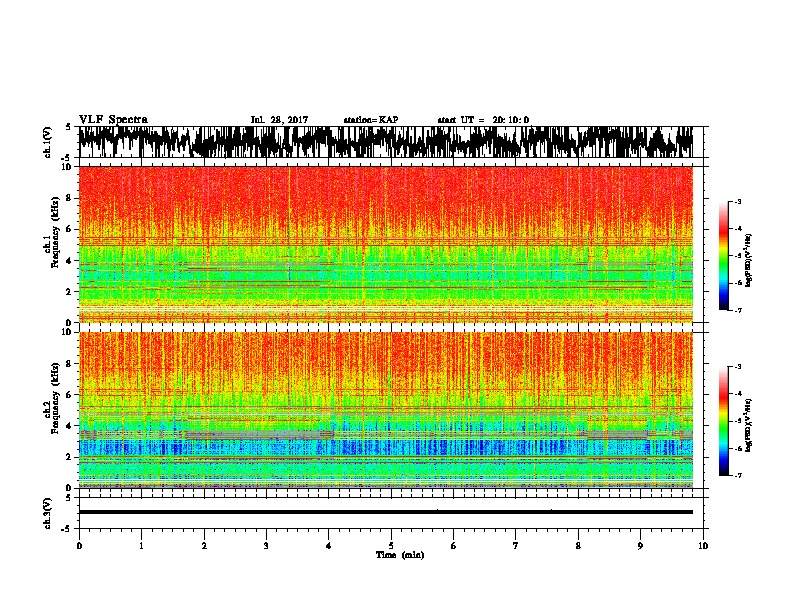Viewport: 792px width, 612px height.
Task: Click the ch.2 frequency axis '6' tick label
Action: click(x=69, y=395)
